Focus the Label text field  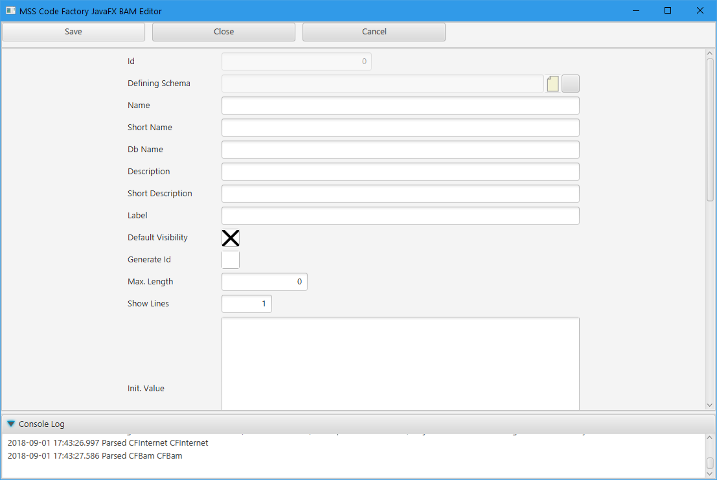[x=400, y=216]
